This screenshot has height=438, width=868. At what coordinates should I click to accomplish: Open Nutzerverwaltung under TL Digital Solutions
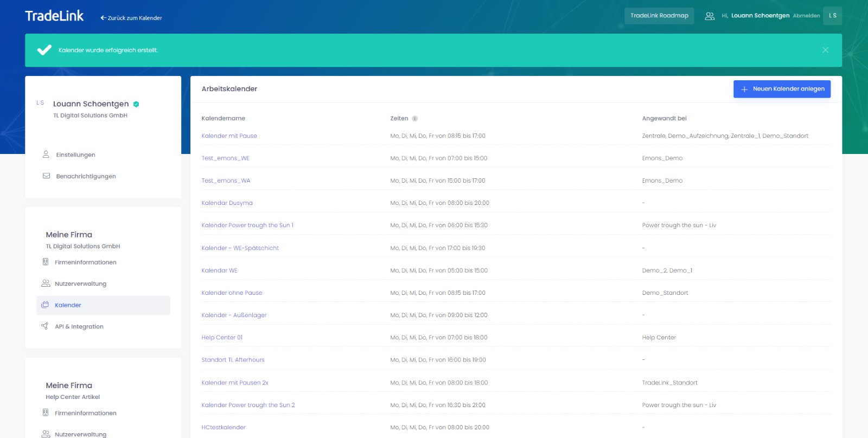[80, 284]
